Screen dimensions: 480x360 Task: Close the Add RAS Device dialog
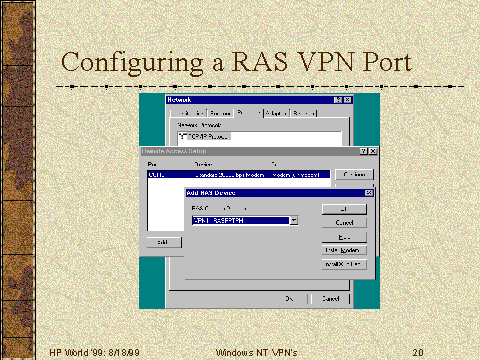click(369, 193)
